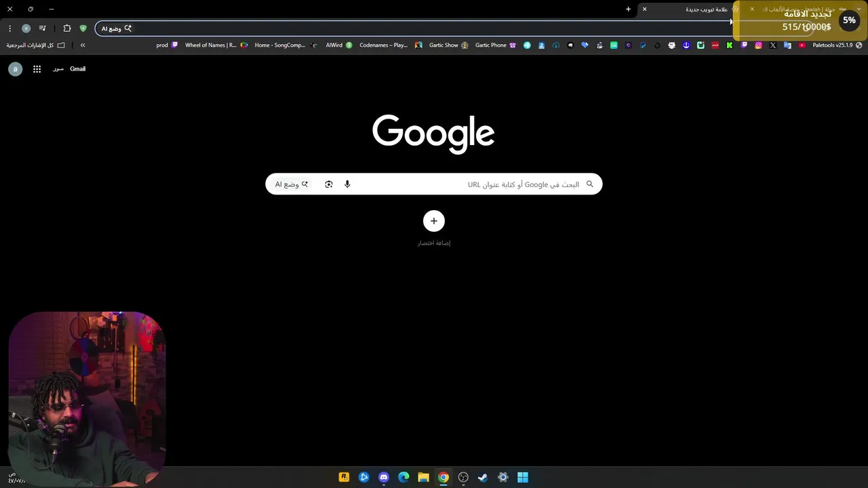The height and width of the screenshot is (488, 868).
Task: Open the new tab with plus button
Action: pyautogui.click(x=628, y=9)
